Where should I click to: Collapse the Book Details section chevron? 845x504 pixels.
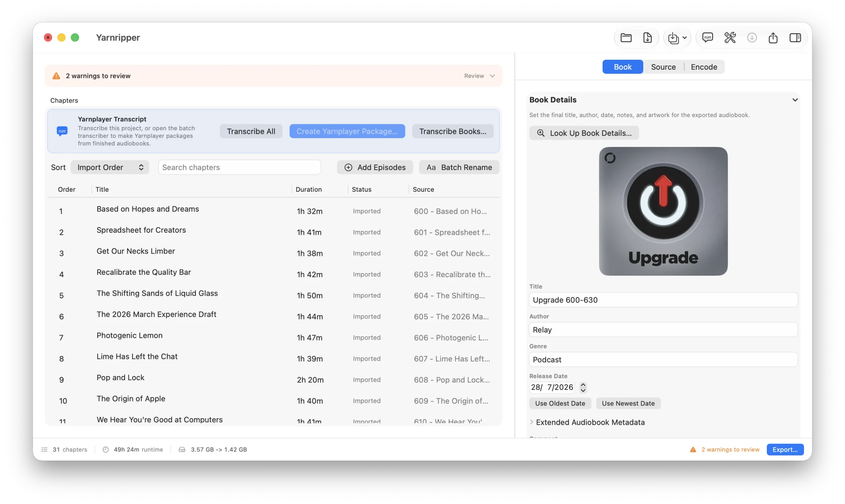click(x=795, y=100)
